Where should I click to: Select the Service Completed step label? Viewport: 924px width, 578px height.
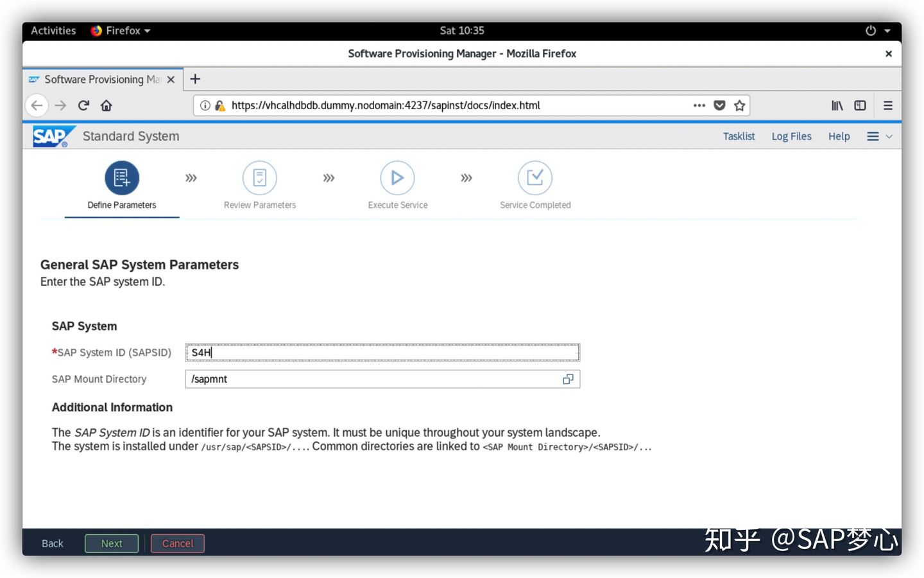pos(535,205)
